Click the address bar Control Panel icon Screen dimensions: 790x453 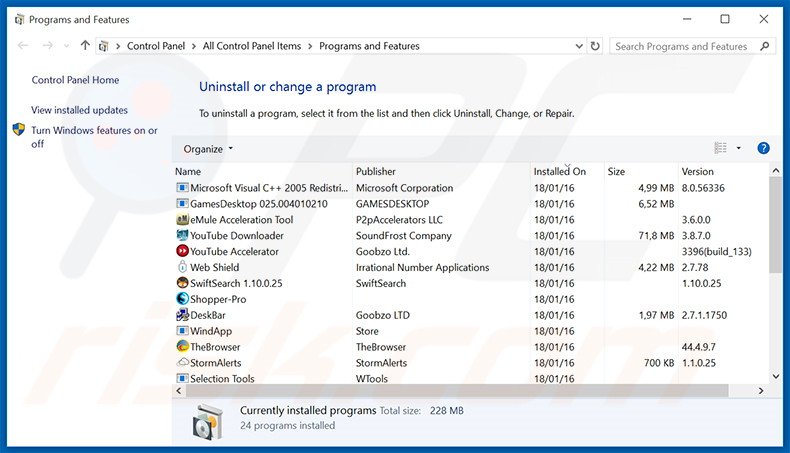click(x=104, y=46)
